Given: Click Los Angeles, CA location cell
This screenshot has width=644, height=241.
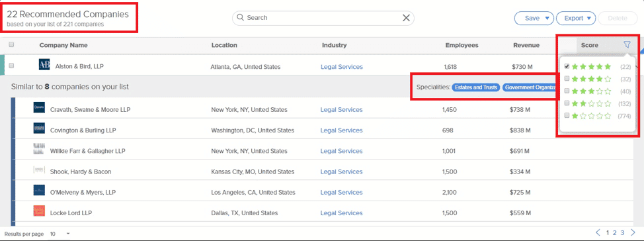Looking at the screenshot, I should [x=253, y=192].
